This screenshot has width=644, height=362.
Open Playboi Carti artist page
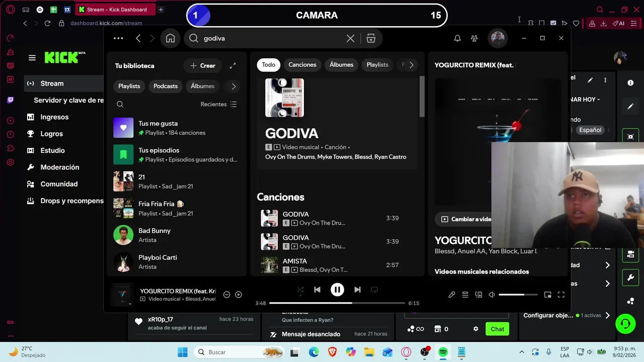click(x=176, y=262)
